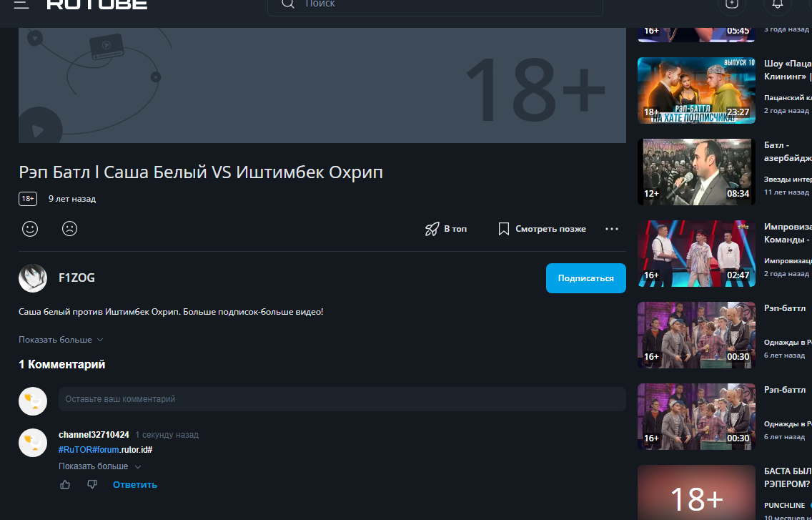Open the notifications bell icon
This screenshot has height=520, width=812.
click(777, 4)
